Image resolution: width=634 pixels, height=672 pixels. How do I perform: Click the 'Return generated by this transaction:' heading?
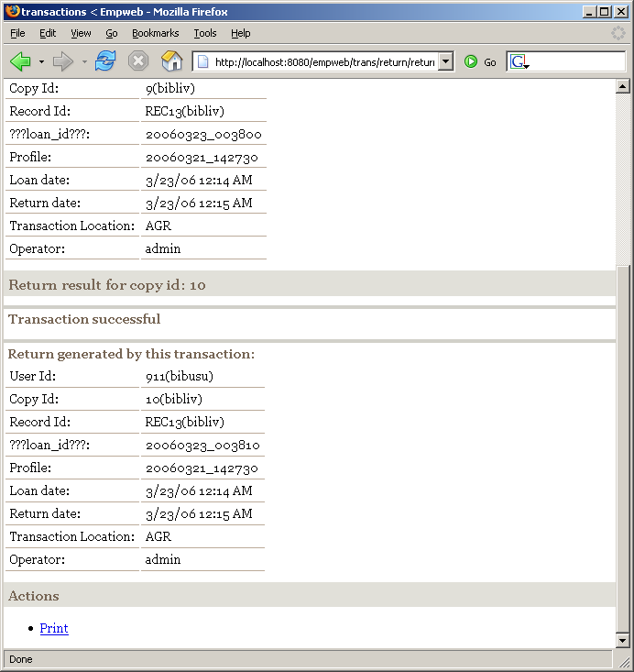pyautogui.click(x=131, y=354)
